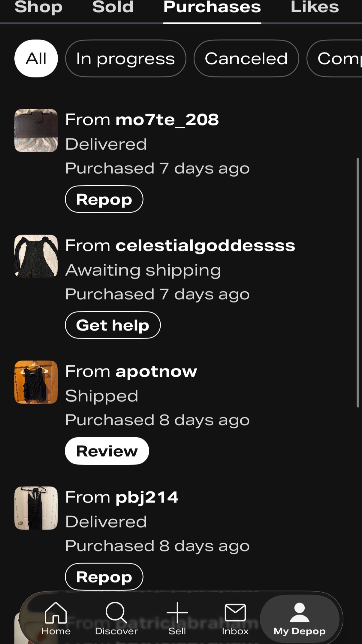This screenshot has width=362, height=644.
Task: Open apotnow black top thumbnail
Action: (36, 382)
